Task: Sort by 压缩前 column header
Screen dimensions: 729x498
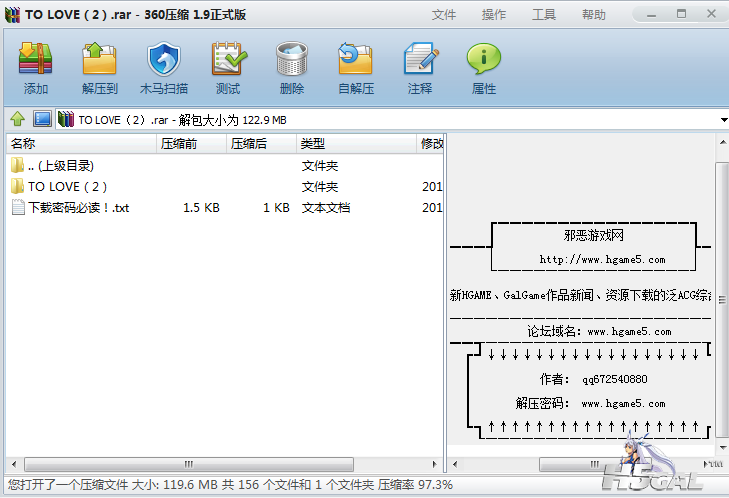Action: (x=192, y=144)
